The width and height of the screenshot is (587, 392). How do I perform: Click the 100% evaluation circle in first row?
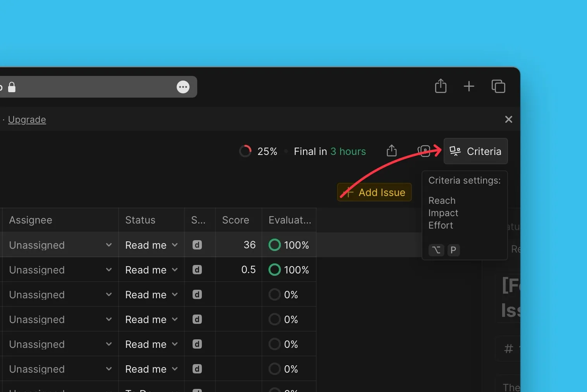click(x=274, y=245)
